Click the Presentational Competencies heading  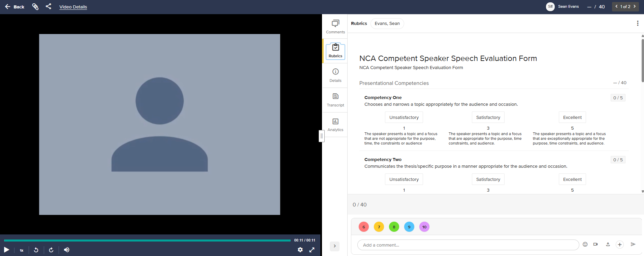pos(394,83)
